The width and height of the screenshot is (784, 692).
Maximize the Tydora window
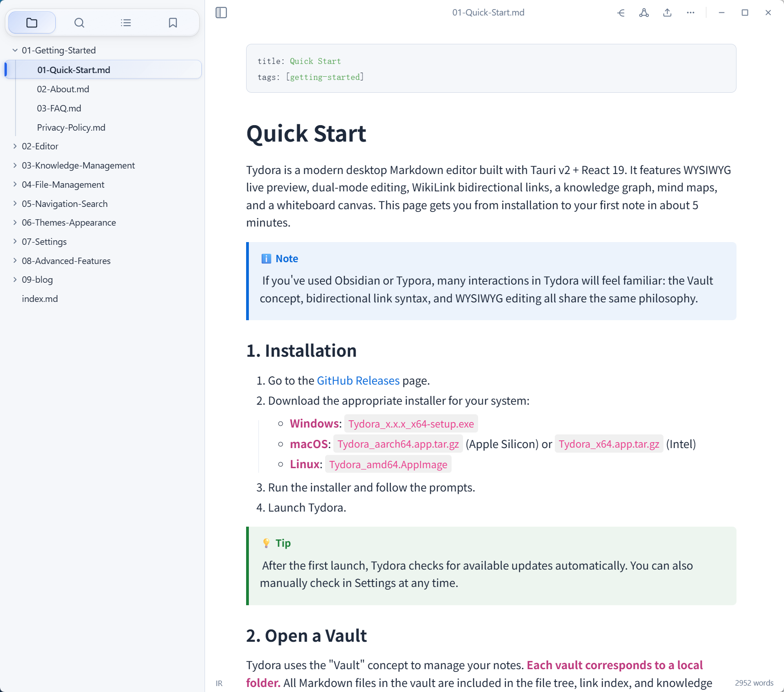(745, 13)
